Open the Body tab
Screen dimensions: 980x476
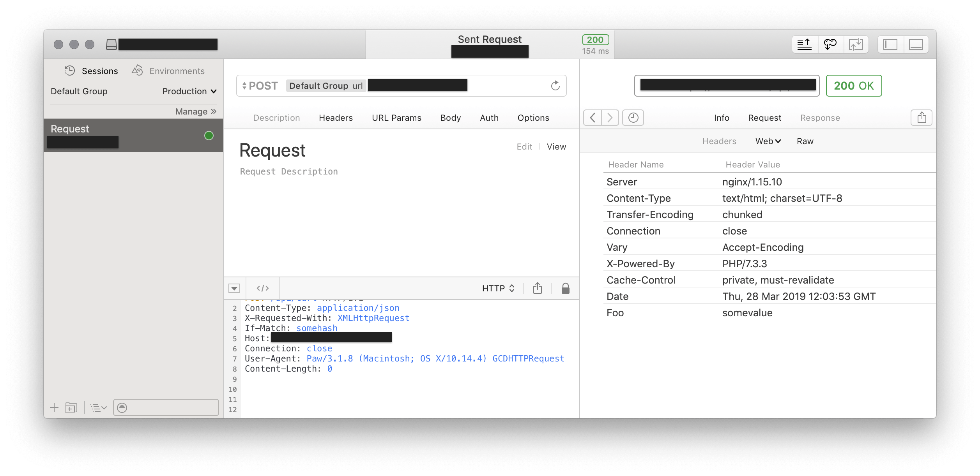450,118
